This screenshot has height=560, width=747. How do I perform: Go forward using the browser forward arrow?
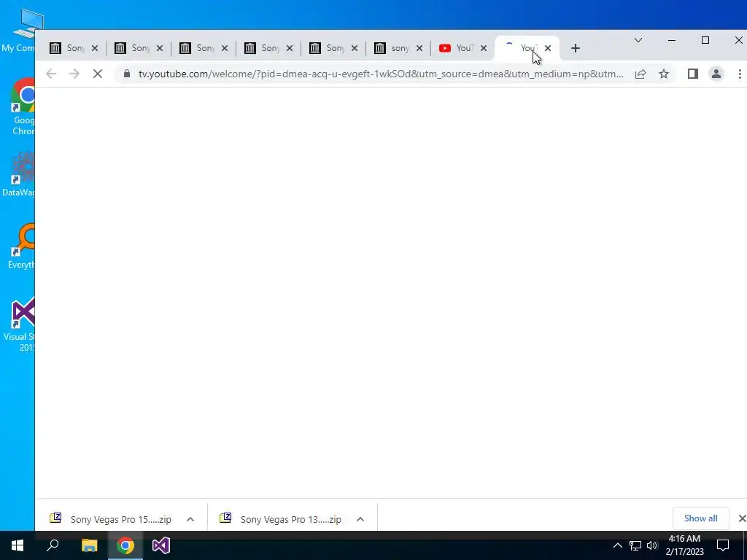pos(74,74)
